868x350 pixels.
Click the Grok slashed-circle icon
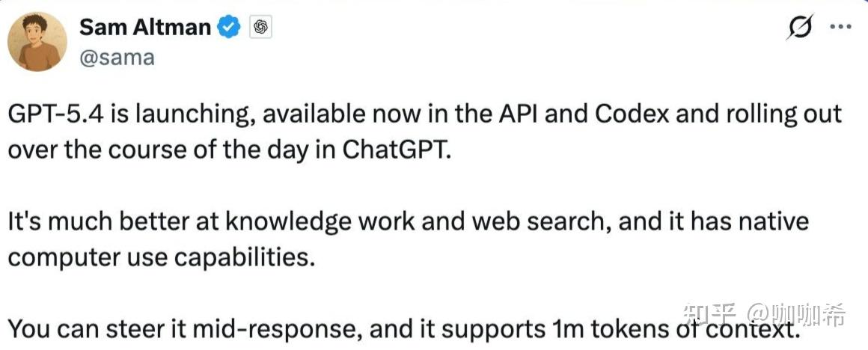tap(801, 28)
